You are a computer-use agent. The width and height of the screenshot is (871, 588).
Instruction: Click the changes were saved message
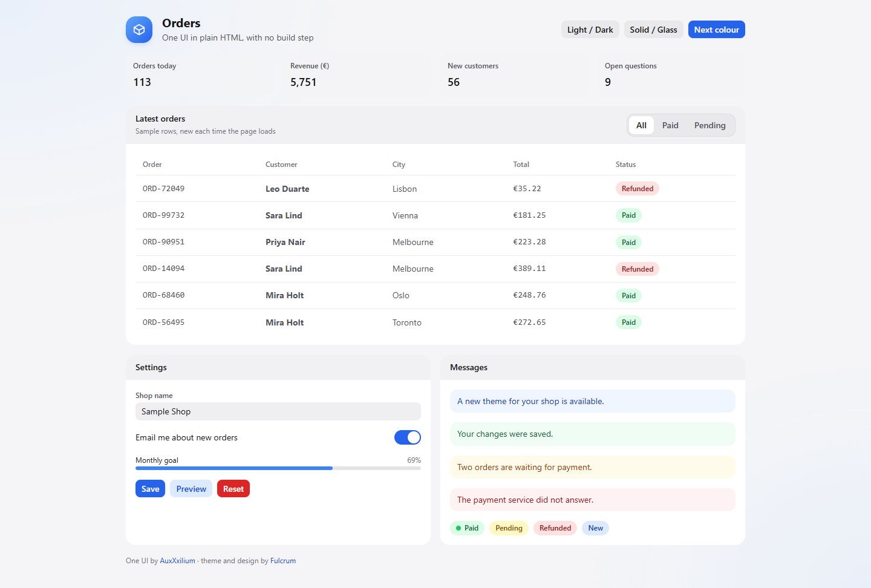(593, 434)
